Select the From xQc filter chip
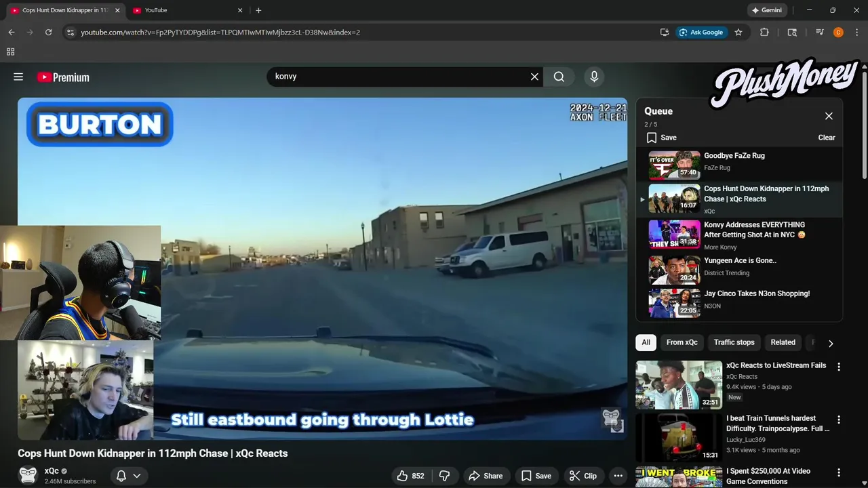 [x=682, y=342]
